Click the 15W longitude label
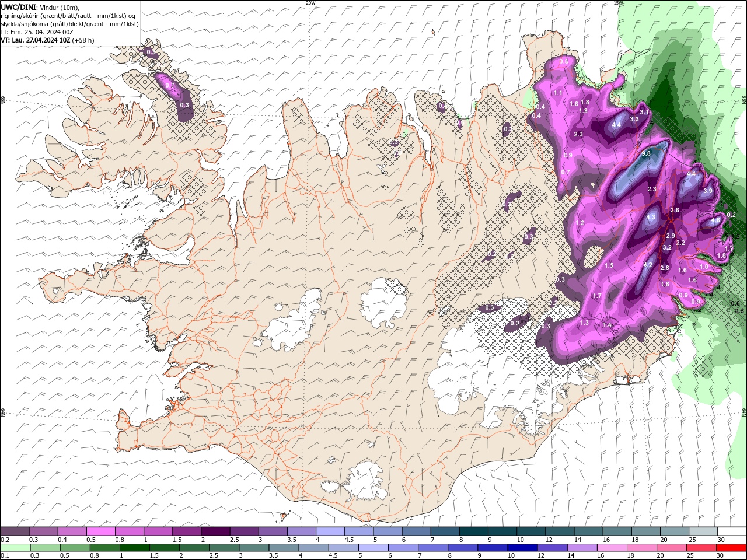 pyautogui.click(x=618, y=3)
